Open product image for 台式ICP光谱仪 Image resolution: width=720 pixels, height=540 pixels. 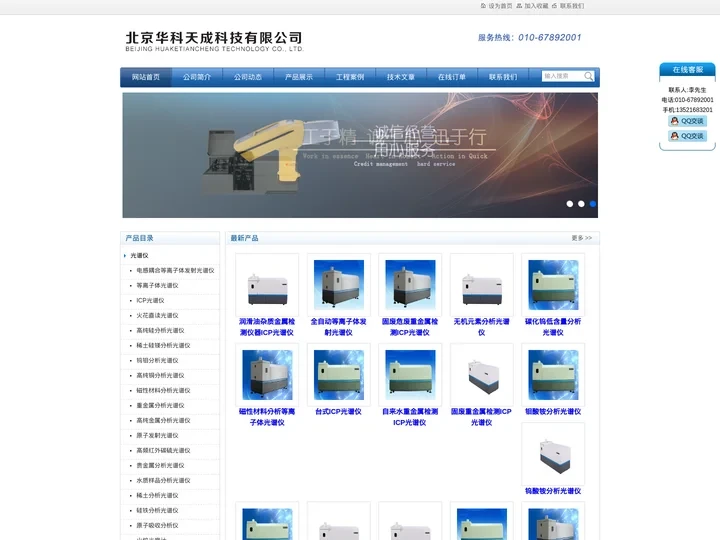(339, 375)
